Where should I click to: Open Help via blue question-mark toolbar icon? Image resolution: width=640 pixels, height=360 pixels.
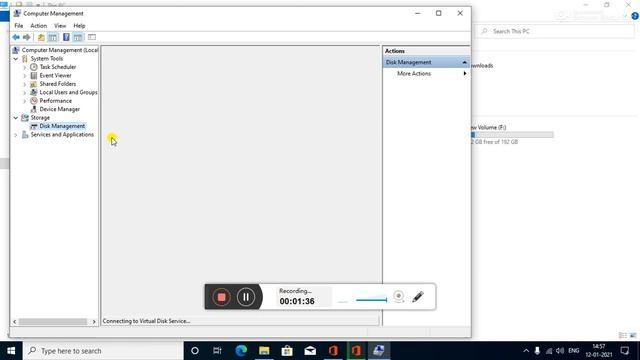click(66, 37)
